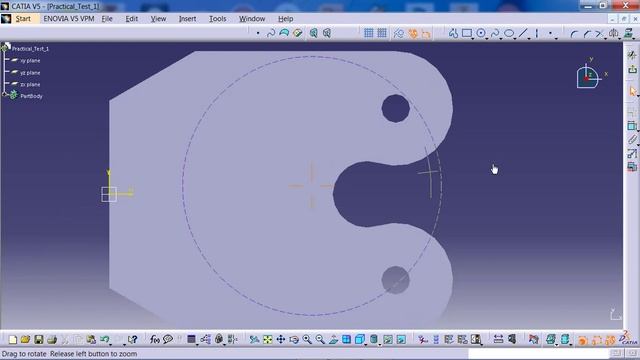Open the Window menu
This screenshot has width=640, height=360.
[x=252, y=19]
